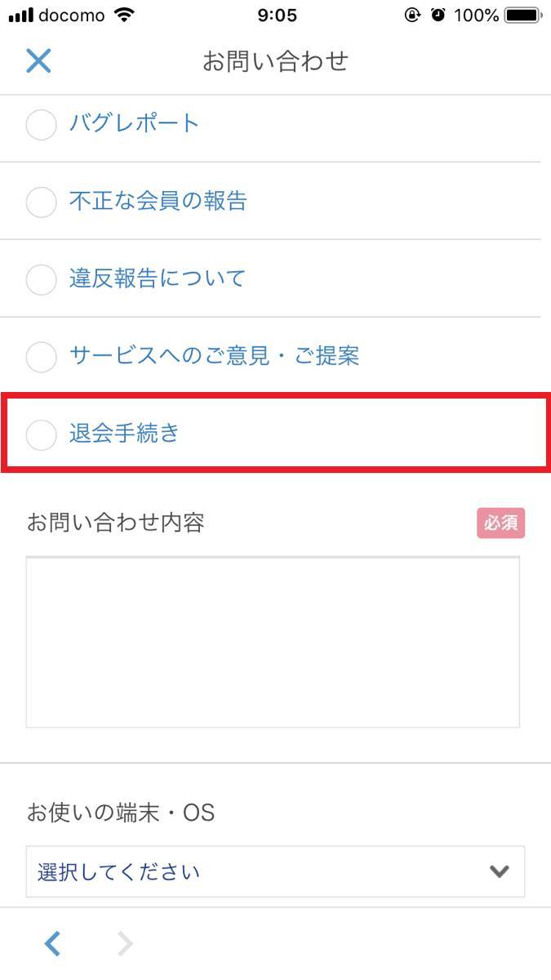This screenshot has width=551, height=980.
Task: Tap the 退会手続き link text
Action: (x=123, y=434)
